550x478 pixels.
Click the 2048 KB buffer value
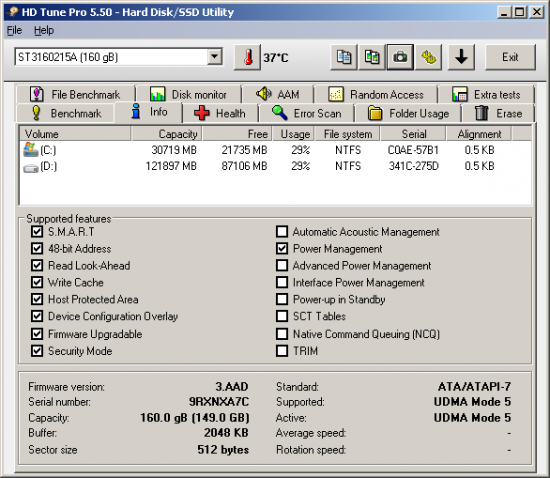[x=226, y=432]
